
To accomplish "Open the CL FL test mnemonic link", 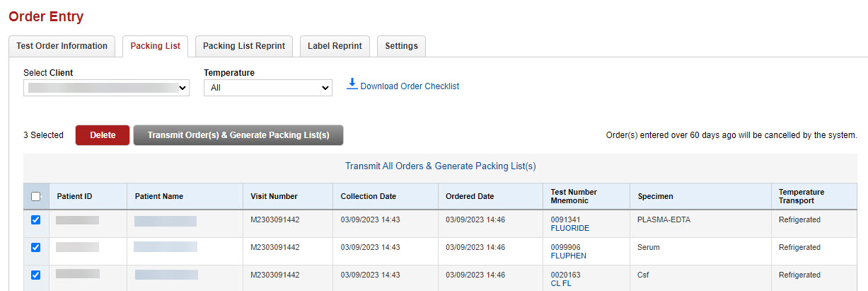I will coord(561,283).
